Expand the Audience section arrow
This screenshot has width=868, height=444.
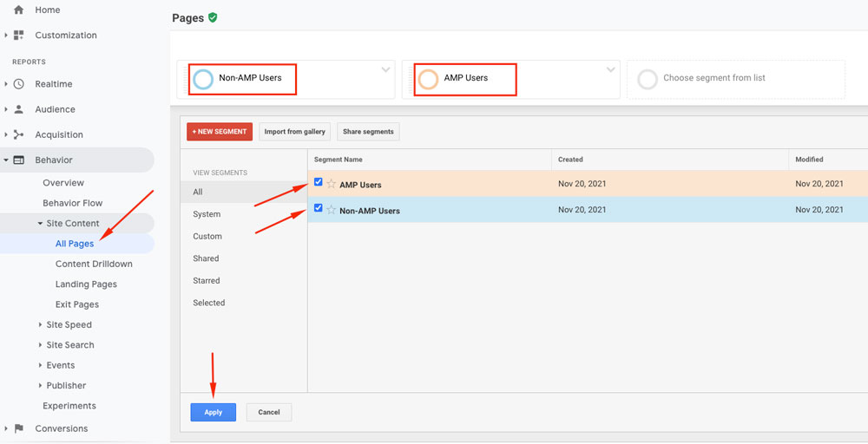point(5,109)
